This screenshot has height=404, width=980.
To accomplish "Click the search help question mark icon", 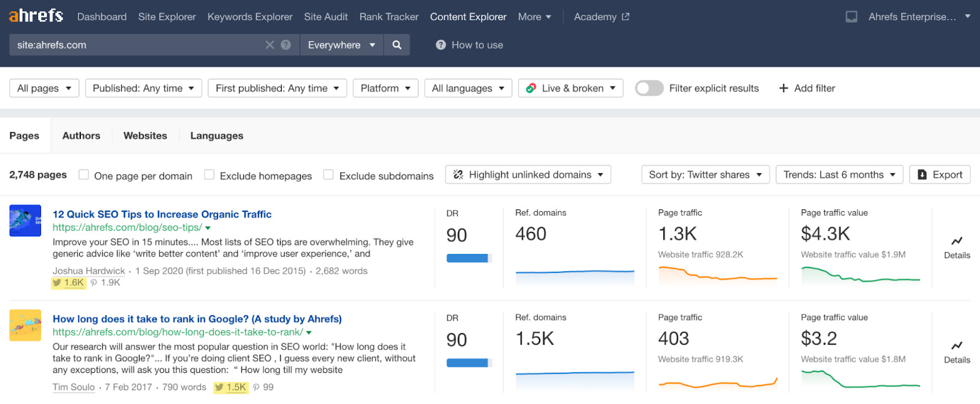I will [x=286, y=45].
